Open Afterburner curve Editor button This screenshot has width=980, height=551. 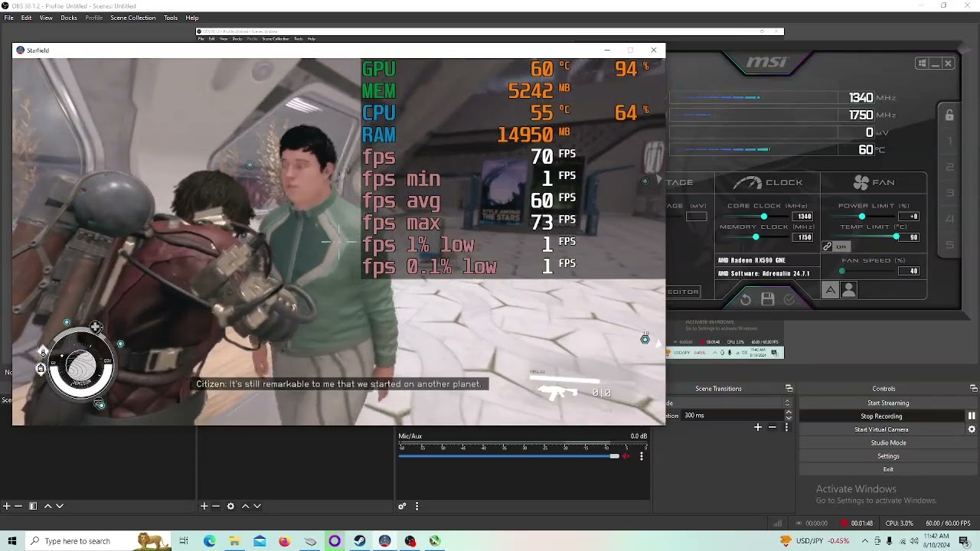coord(683,292)
